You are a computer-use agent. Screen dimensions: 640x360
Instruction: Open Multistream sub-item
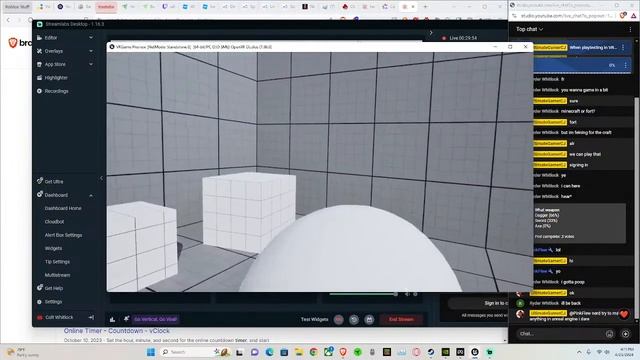pyautogui.click(x=57, y=275)
